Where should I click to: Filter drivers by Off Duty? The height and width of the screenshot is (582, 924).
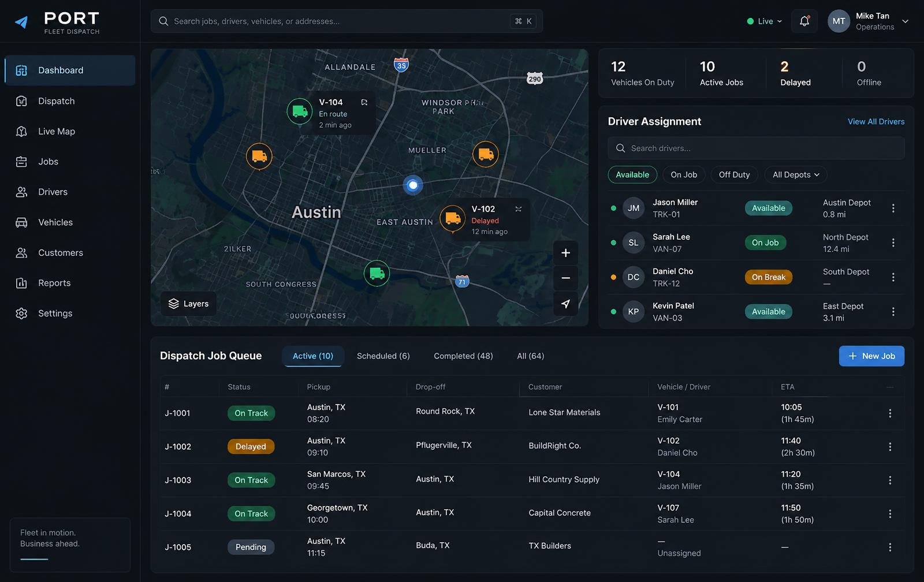pyautogui.click(x=734, y=175)
